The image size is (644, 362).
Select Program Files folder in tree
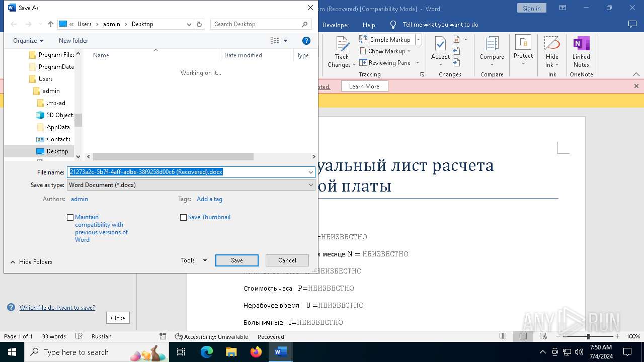(x=51, y=55)
